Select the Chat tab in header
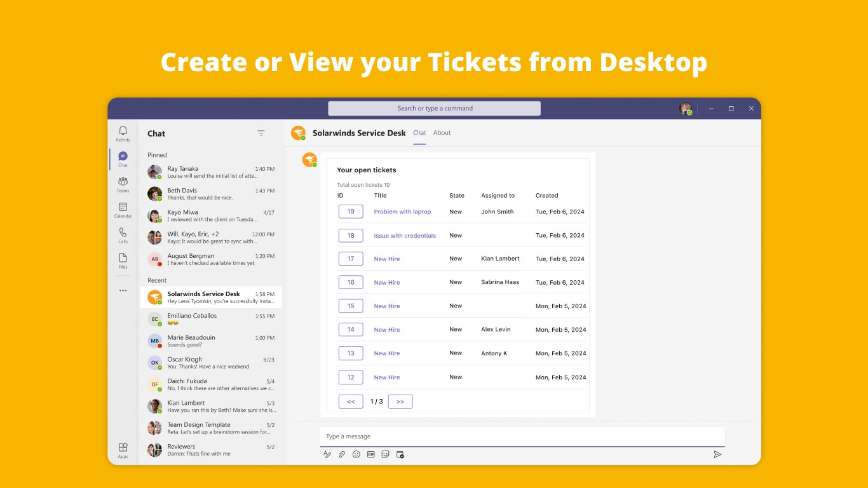 click(x=419, y=133)
